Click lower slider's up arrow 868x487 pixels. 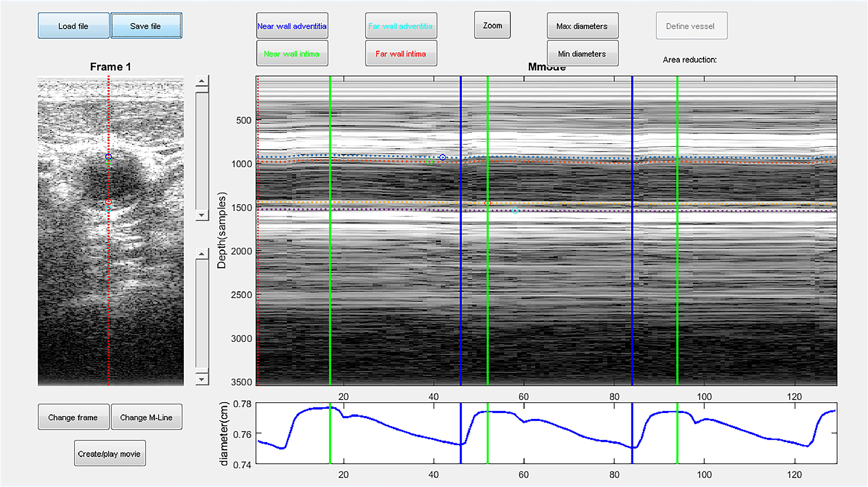click(202, 254)
